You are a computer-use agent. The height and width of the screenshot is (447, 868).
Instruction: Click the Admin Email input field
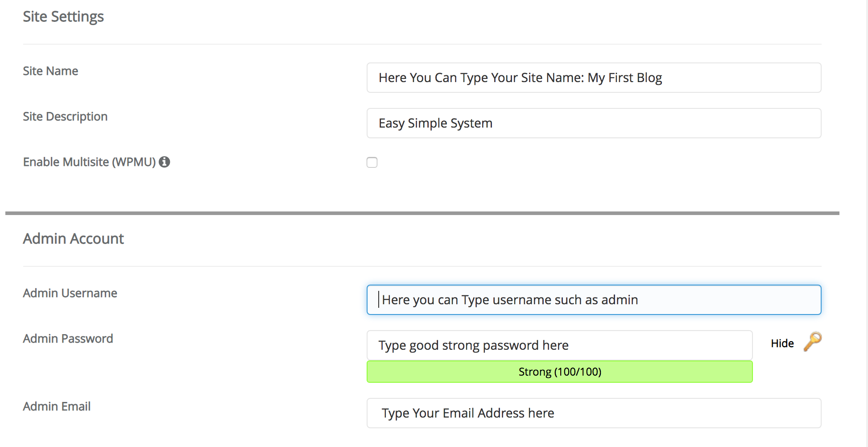(593, 413)
